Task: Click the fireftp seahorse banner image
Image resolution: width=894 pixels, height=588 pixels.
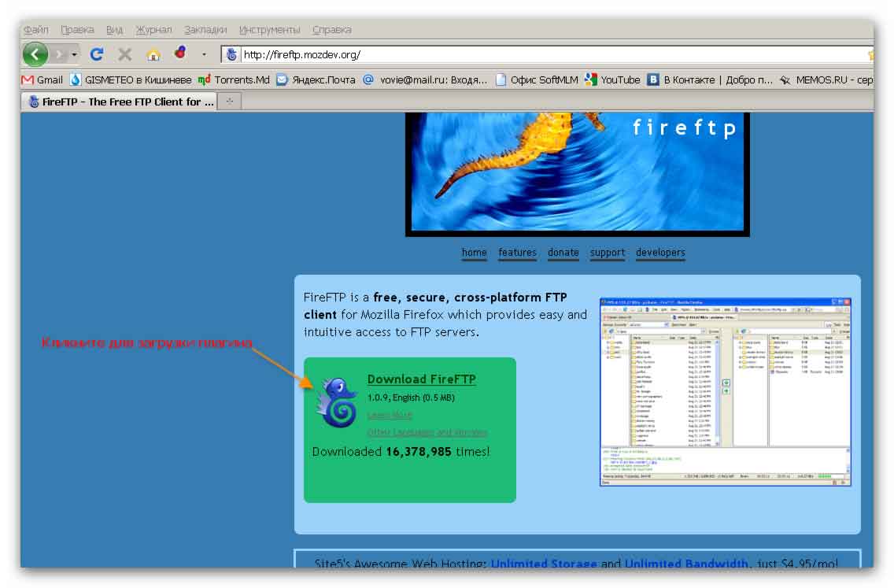Action: [577, 173]
